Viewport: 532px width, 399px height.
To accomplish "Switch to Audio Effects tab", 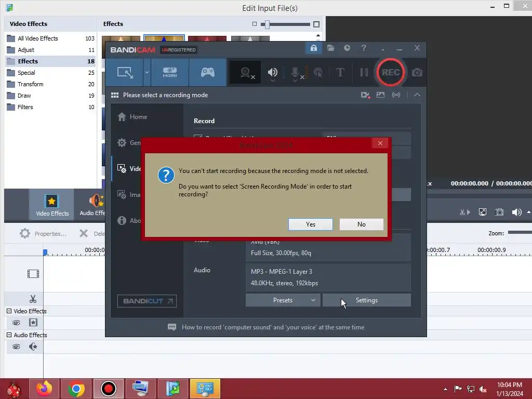I will pos(92,205).
